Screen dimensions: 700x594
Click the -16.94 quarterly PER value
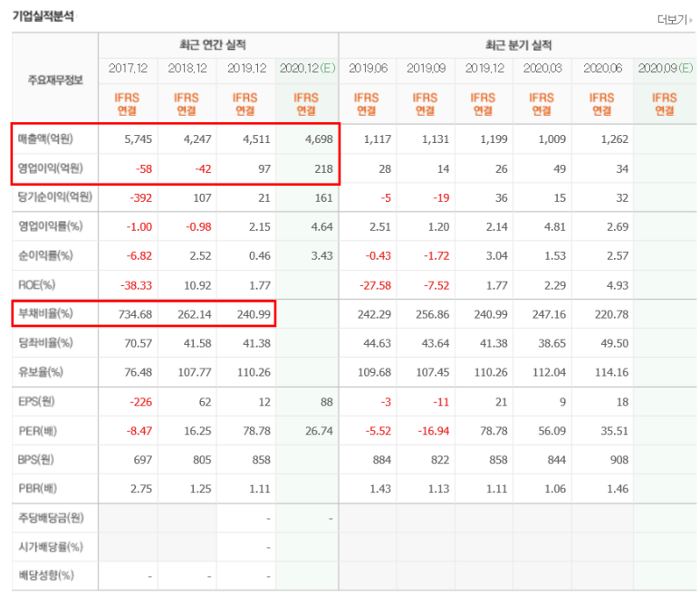pyautogui.click(x=433, y=432)
